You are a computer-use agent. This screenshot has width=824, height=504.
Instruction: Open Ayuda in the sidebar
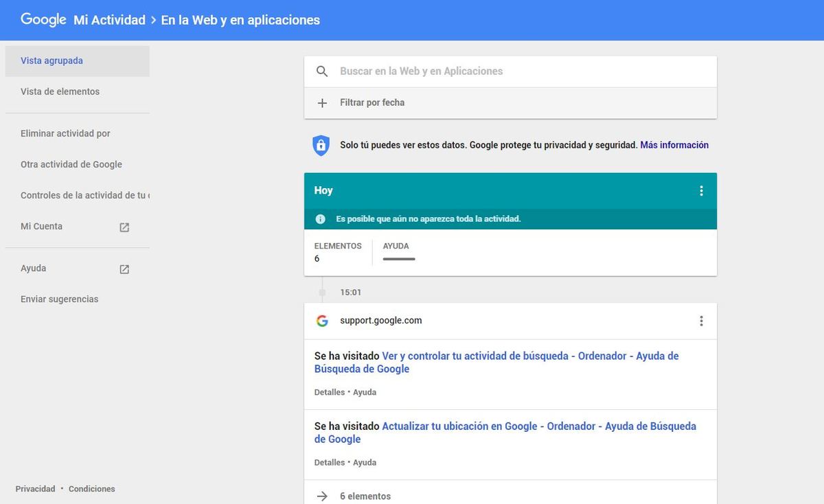click(33, 268)
